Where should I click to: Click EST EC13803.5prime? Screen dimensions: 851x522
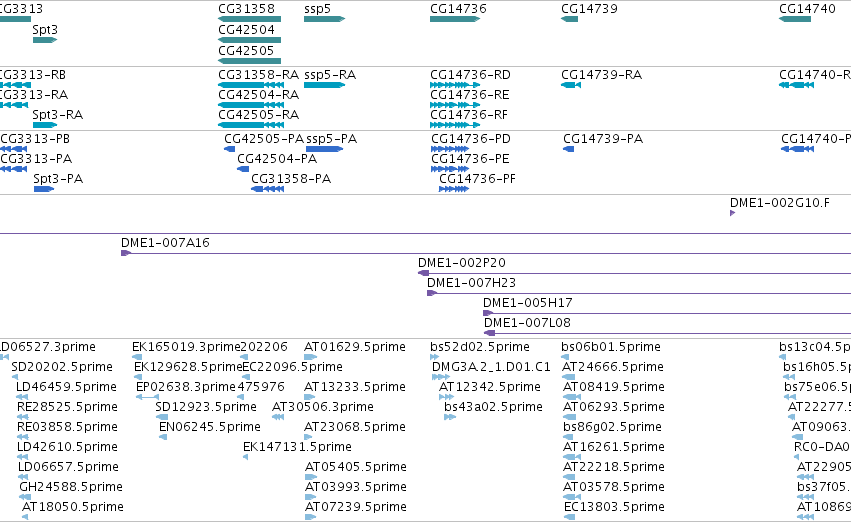coord(570,517)
